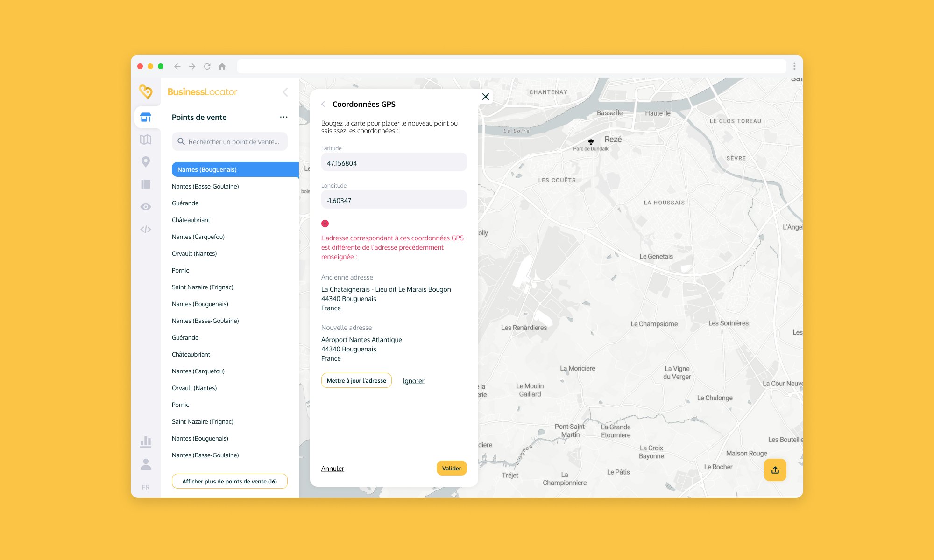Click the browser back arrow
Viewport: 934px width, 560px height.
[x=177, y=66]
